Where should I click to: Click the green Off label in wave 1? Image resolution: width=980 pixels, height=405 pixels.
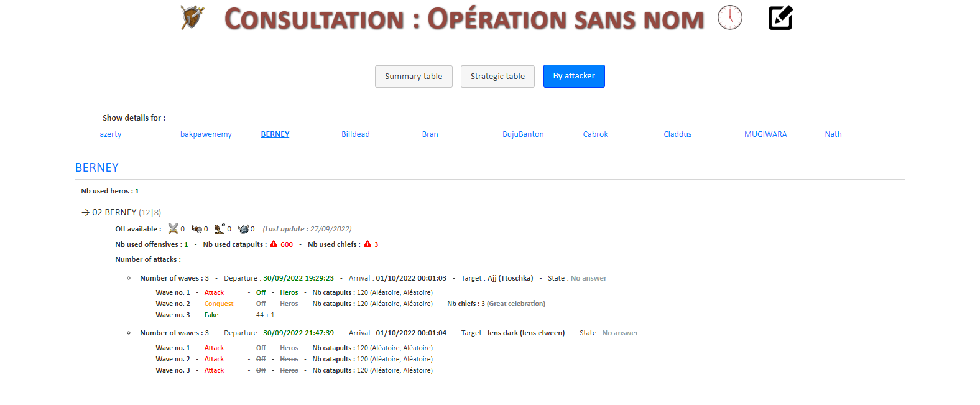point(261,292)
